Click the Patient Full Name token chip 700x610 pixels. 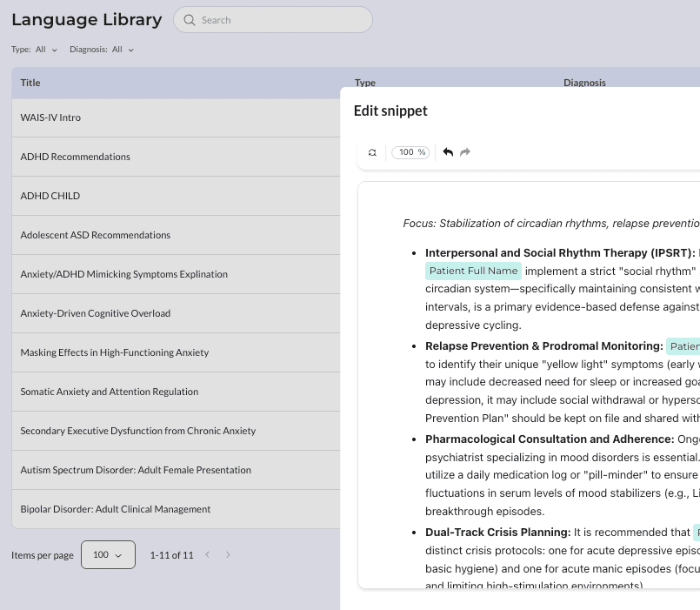coord(473,271)
